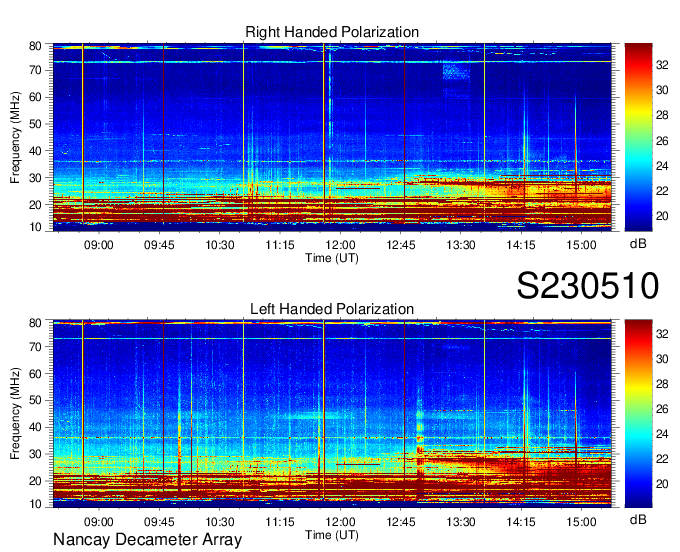Click Left Handed plot's 20 MHz frequency tick
The image size is (680, 552).
coord(35,481)
